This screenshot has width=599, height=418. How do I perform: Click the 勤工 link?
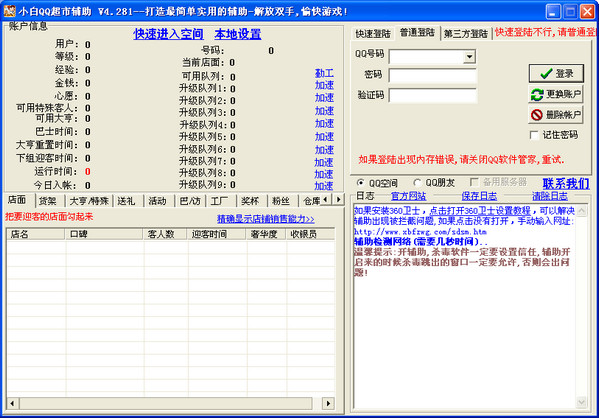(324, 73)
